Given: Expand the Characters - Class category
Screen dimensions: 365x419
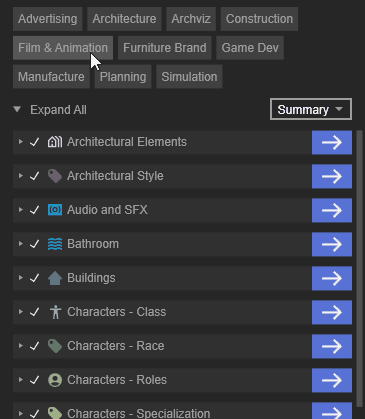Looking at the screenshot, I should (x=21, y=312).
